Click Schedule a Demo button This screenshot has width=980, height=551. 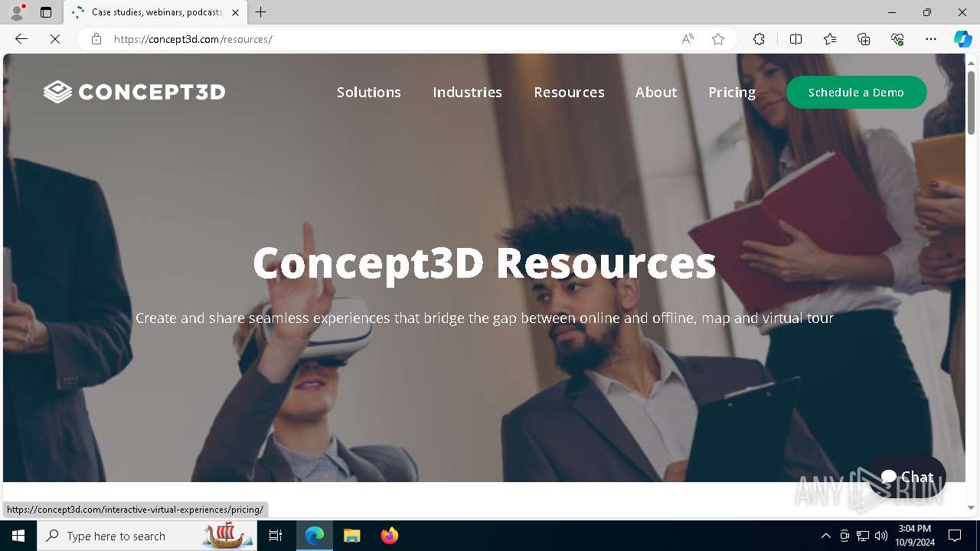tap(856, 92)
